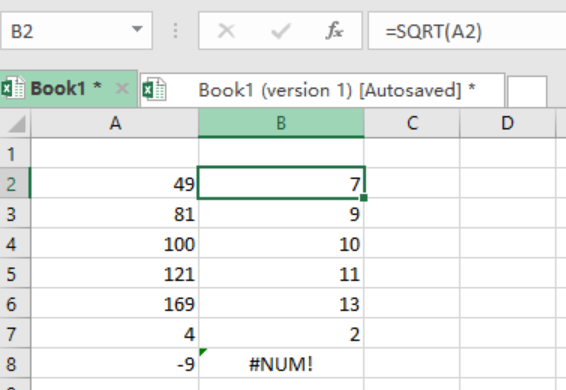Confirm entry with the checkmark icon
The width and height of the screenshot is (566, 390).
click(x=280, y=31)
